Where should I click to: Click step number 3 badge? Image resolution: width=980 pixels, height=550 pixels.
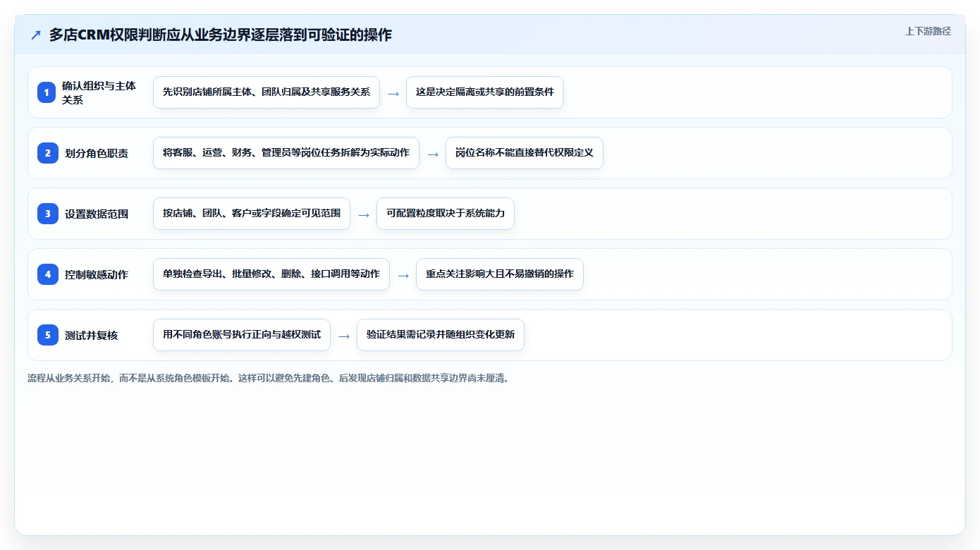click(47, 214)
